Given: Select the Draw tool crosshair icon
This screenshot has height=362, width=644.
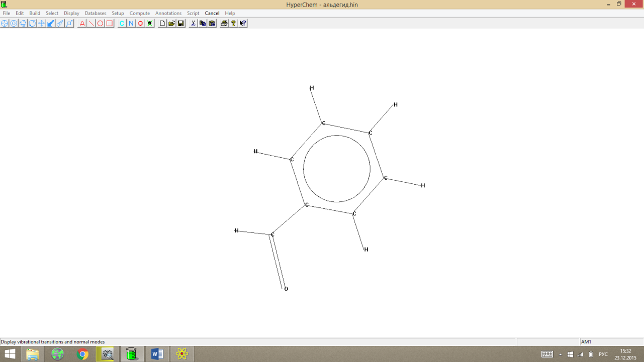Looking at the screenshot, I should tap(5, 23).
